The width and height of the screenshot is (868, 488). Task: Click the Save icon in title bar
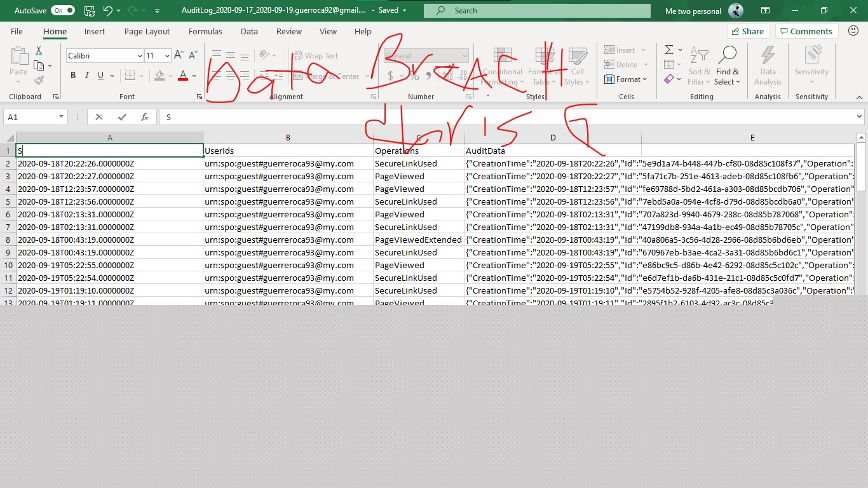coord(90,11)
